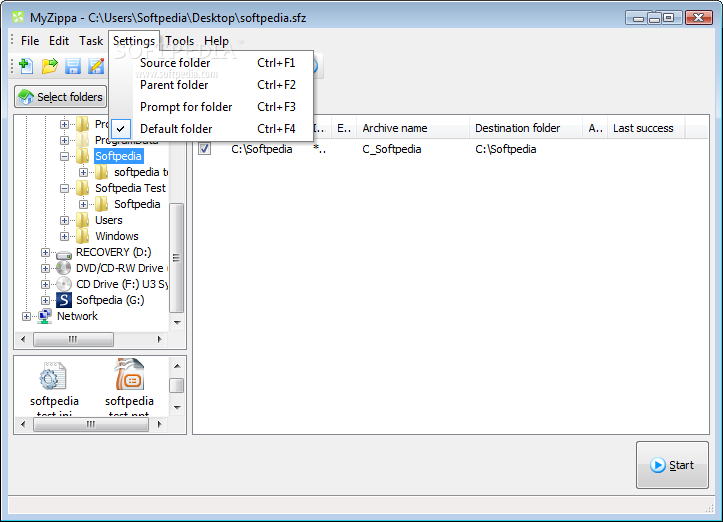
Task: Choose Prompt for folder menu entry
Action: [x=212, y=107]
